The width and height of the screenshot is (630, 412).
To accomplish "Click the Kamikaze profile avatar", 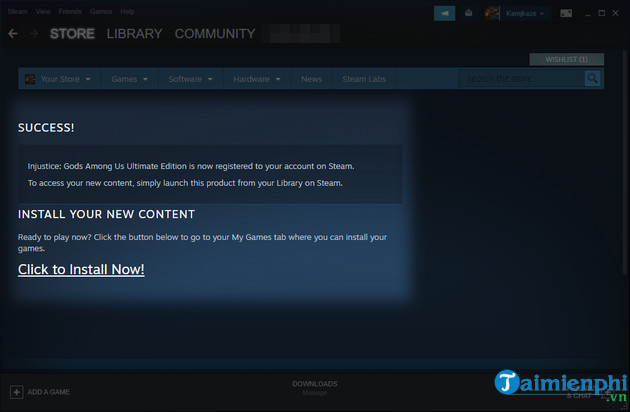I will pyautogui.click(x=492, y=13).
